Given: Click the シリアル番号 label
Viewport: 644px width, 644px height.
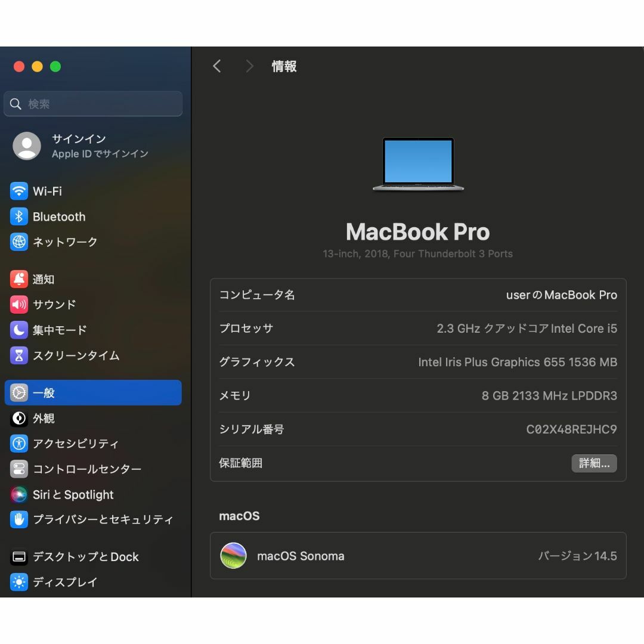Looking at the screenshot, I should tap(252, 429).
